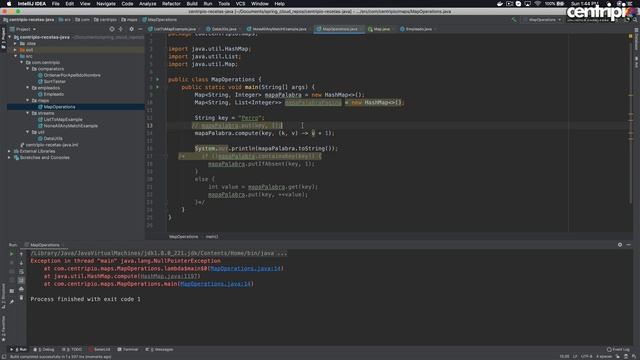Hide the Project panel with minus icon
This screenshot has width=640, height=360.
(140, 29)
